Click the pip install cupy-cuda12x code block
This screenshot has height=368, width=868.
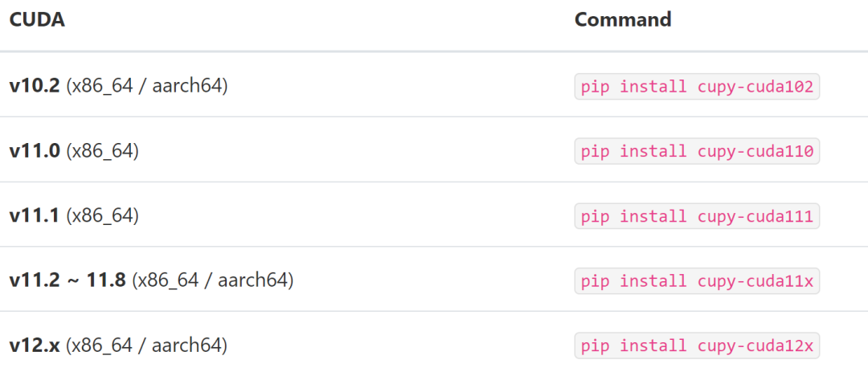point(697,347)
